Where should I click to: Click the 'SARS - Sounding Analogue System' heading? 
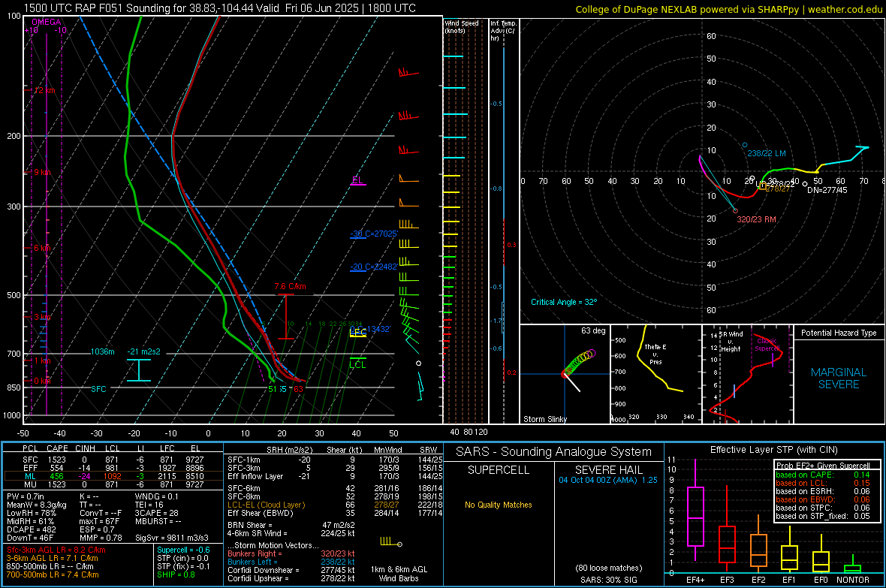tap(553, 452)
